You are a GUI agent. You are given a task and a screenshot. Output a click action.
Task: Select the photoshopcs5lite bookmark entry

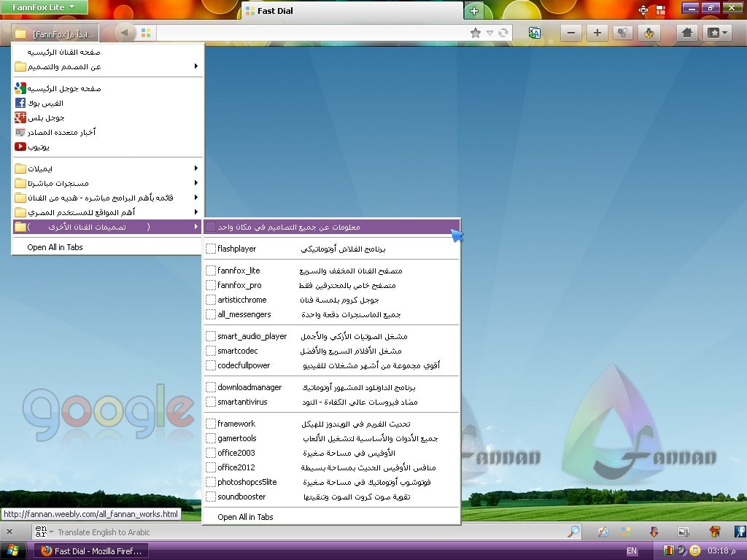click(332, 482)
